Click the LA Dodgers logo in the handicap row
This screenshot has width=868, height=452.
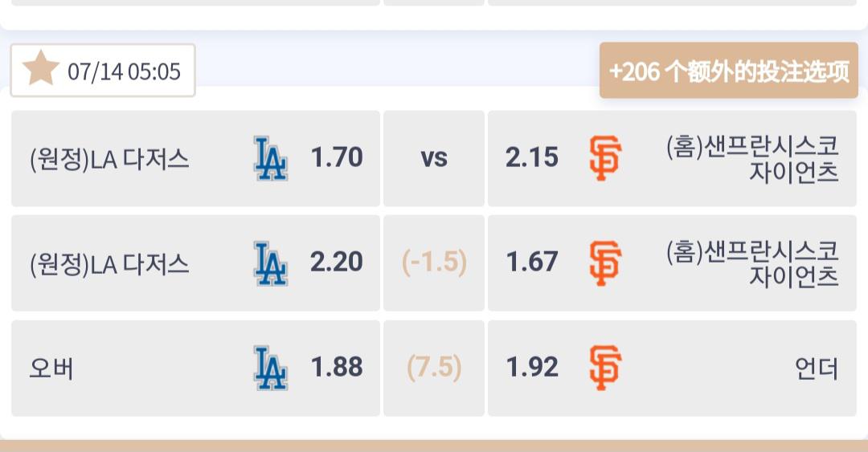(270, 263)
